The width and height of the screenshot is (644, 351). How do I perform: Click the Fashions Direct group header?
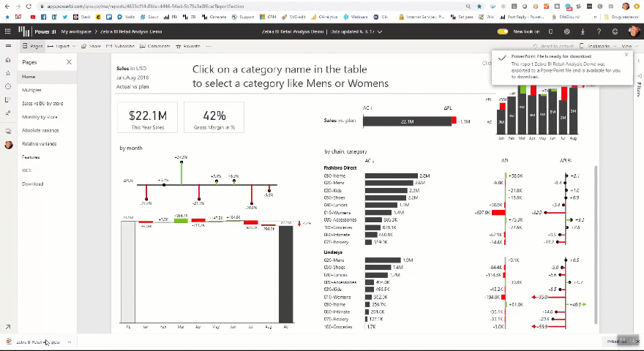pos(340,168)
